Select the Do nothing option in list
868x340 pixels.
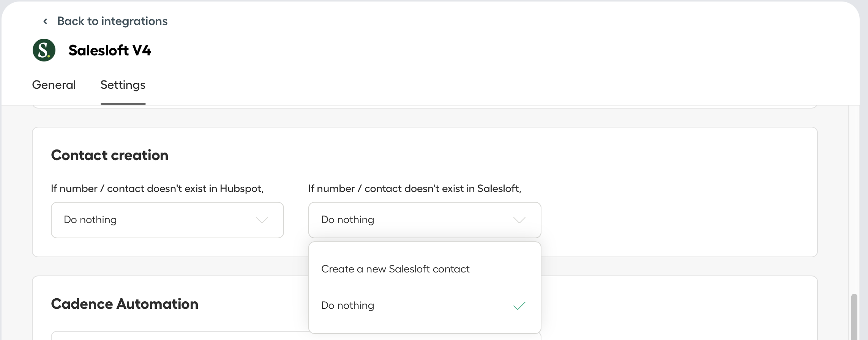pos(425,305)
